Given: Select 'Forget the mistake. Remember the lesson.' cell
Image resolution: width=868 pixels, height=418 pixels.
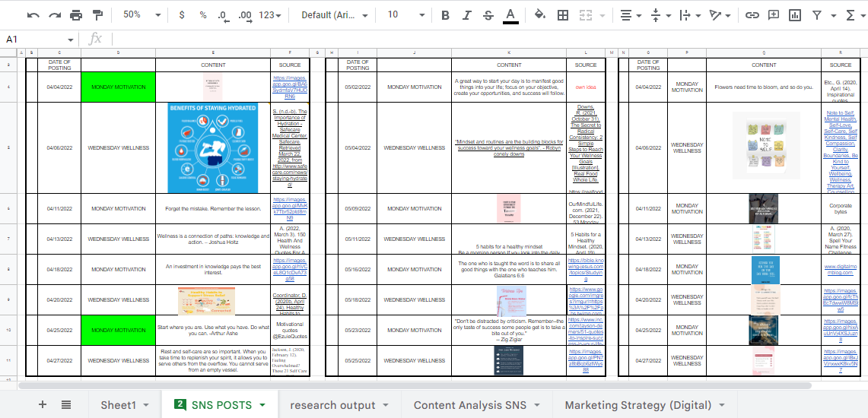Looking at the screenshot, I should pyautogui.click(x=213, y=208).
